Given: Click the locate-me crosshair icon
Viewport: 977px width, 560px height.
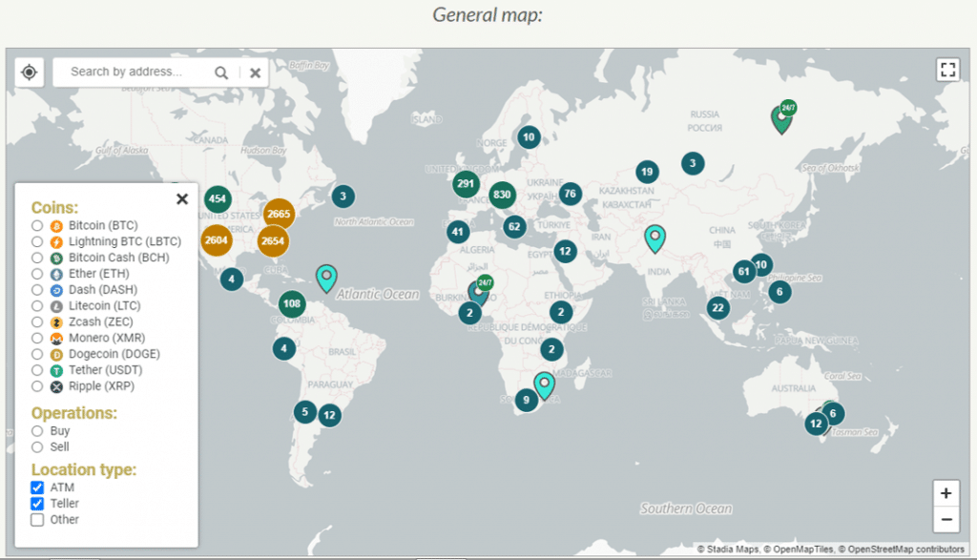Looking at the screenshot, I should click(30, 73).
